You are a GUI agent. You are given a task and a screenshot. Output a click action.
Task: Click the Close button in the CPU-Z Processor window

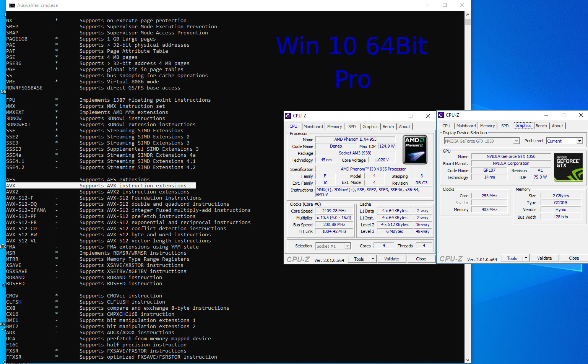click(421, 259)
